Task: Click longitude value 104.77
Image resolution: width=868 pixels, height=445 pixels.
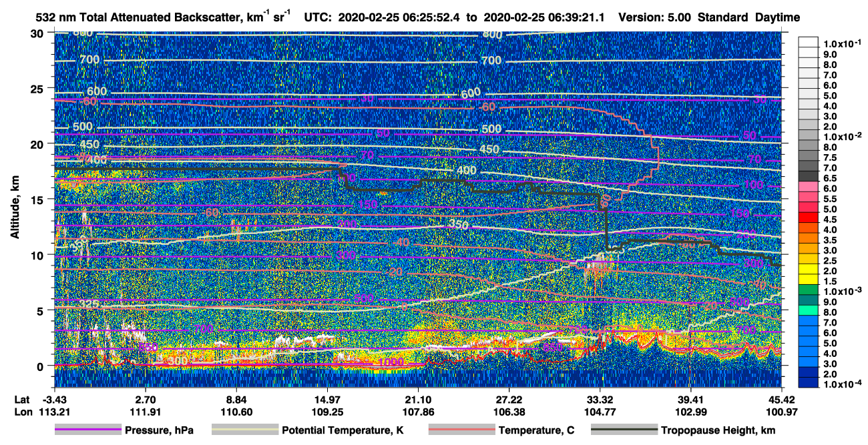Action: (x=600, y=412)
